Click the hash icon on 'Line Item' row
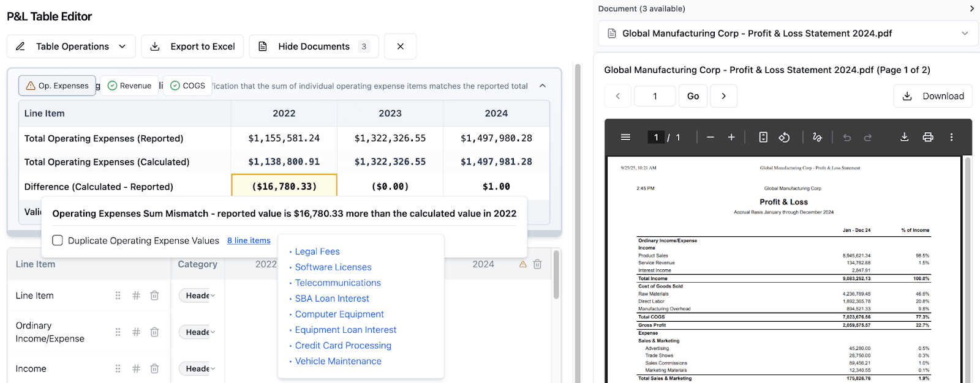This screenshot has height=383, width=980. [136, 296]
